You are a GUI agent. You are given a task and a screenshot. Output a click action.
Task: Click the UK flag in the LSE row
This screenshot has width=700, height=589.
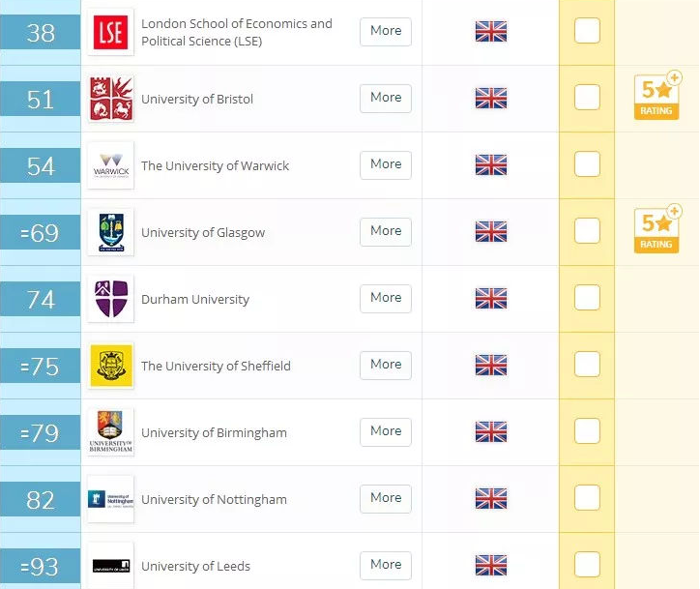pyautogui.click(x=491, y=32)
